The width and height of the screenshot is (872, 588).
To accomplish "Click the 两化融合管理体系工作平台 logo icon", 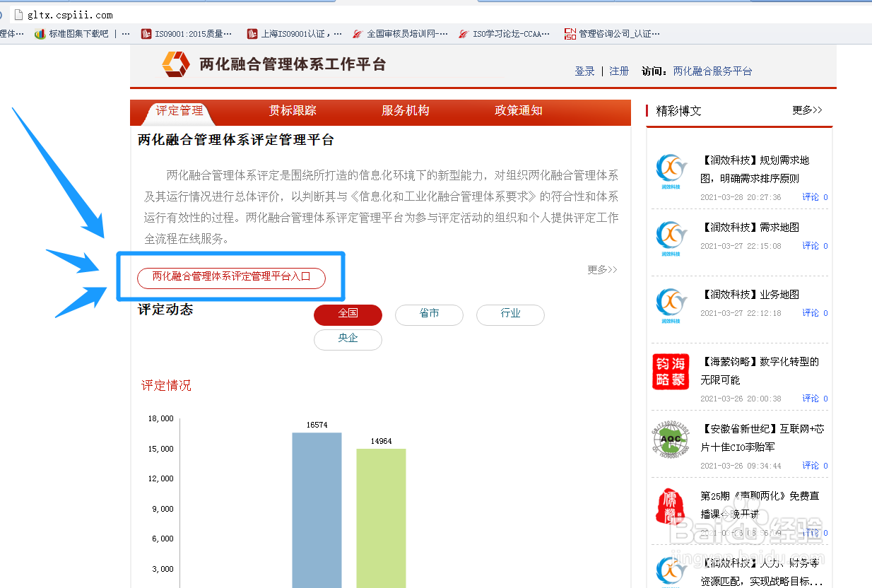I will (176, 64).
